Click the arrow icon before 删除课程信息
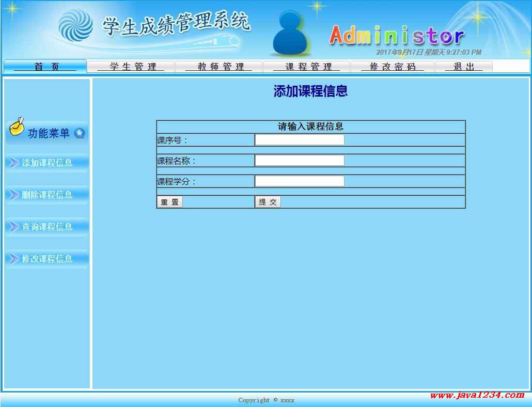 pyautogui.click(x=14, y=195)
